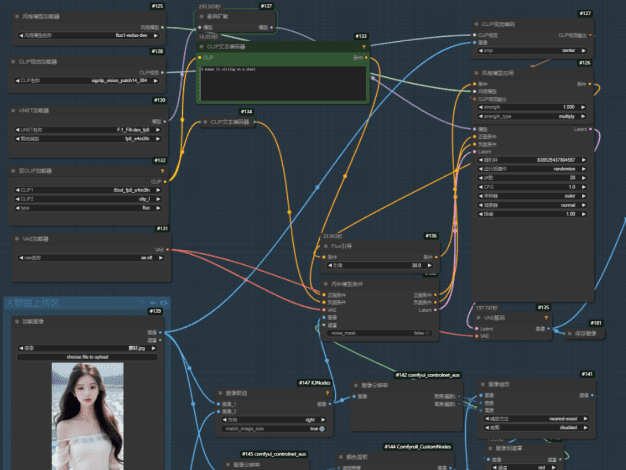Decrease strength 1.000 with its left arrow
This screenshot has height=470, width=626.
(481, 107)
